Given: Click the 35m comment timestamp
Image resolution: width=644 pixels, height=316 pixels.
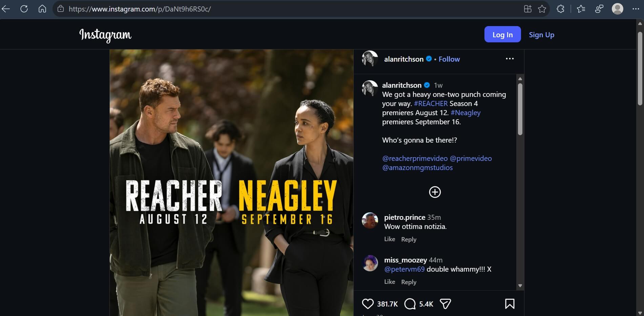Looking at the screenshot, I should click(434, 217).
